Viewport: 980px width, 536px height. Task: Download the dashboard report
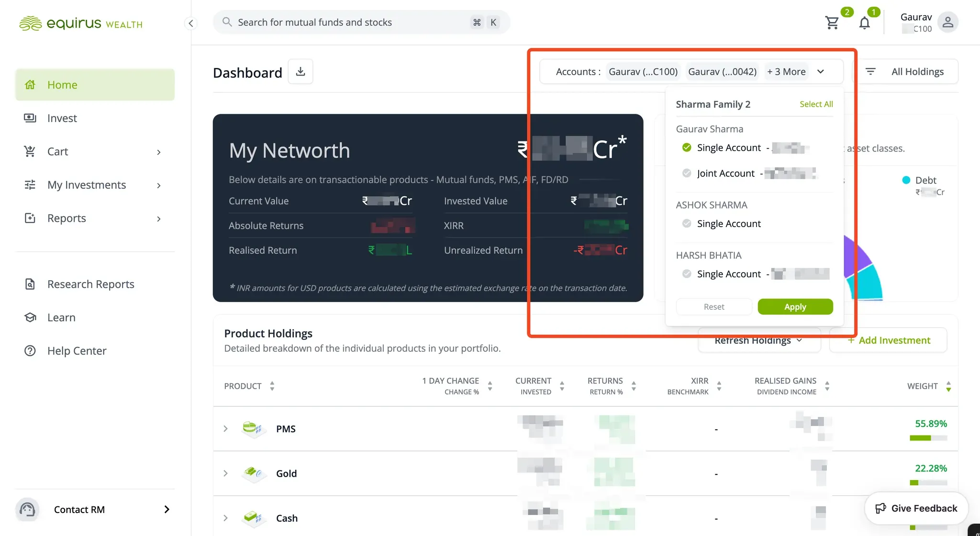[x=301, y=72]
